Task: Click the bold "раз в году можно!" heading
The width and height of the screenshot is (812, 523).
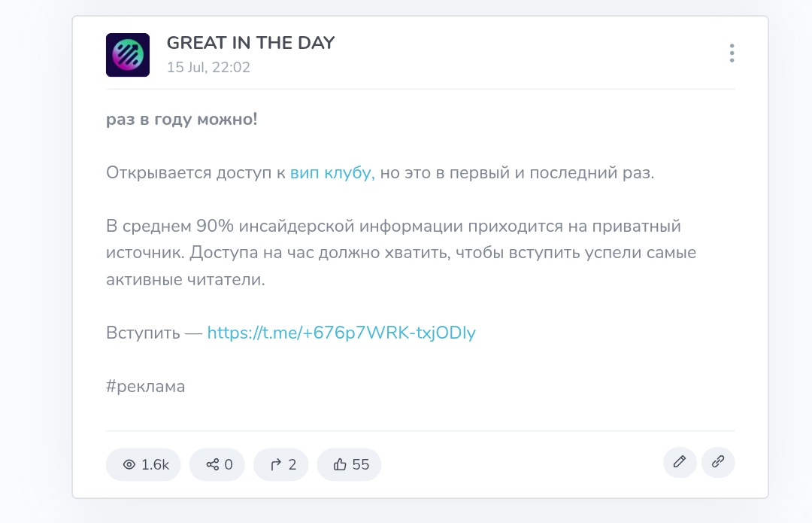Action: click(182, 119)
